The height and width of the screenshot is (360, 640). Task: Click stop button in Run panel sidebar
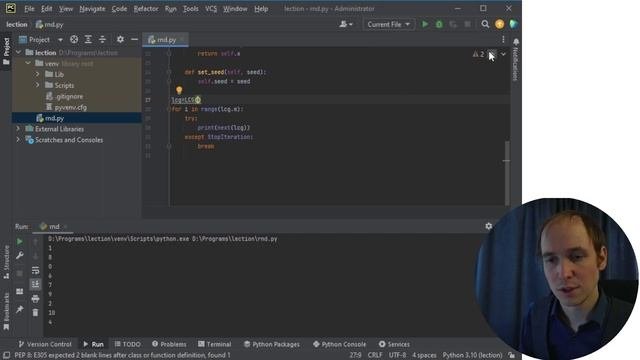(x=20, y=273)
